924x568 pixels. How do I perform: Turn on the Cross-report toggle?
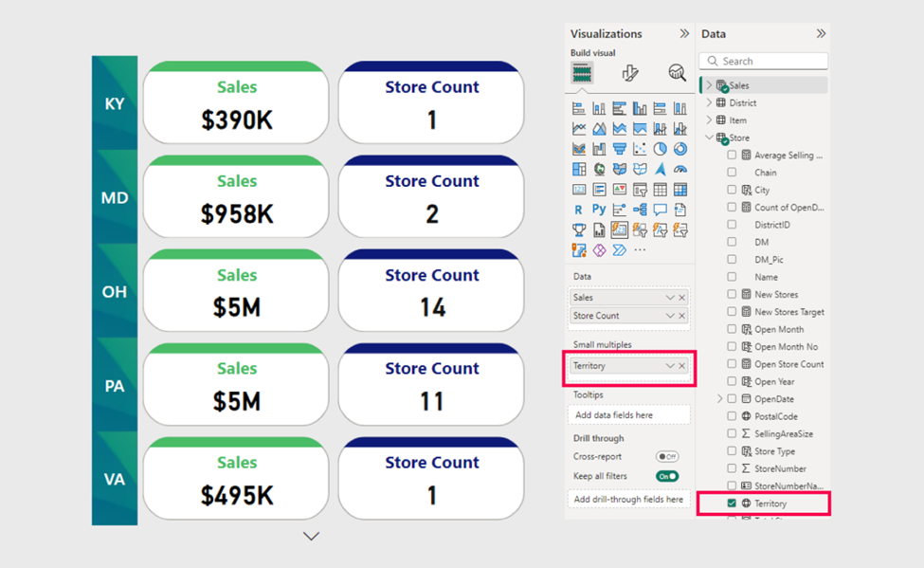tap(667, 457)
